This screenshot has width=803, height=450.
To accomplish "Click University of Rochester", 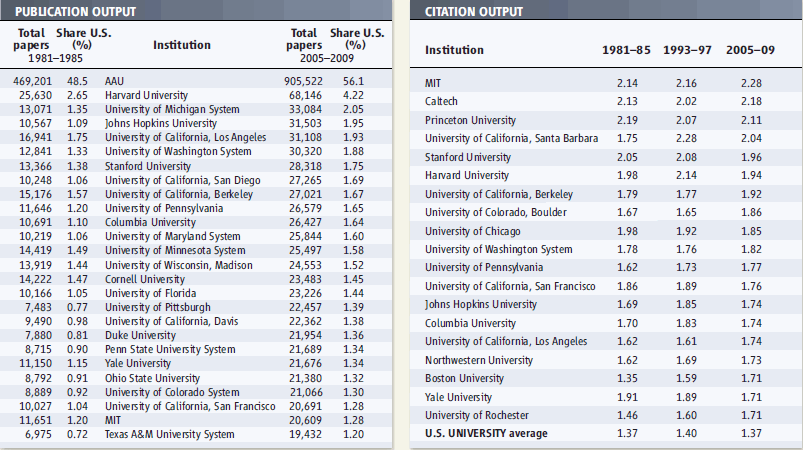I will click(477, 415).
